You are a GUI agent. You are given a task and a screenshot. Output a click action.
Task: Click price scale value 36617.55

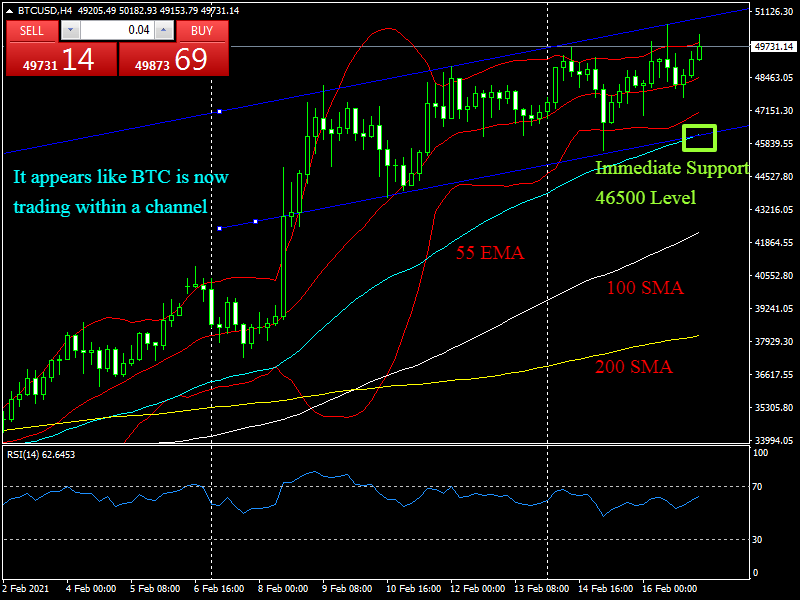774,374
